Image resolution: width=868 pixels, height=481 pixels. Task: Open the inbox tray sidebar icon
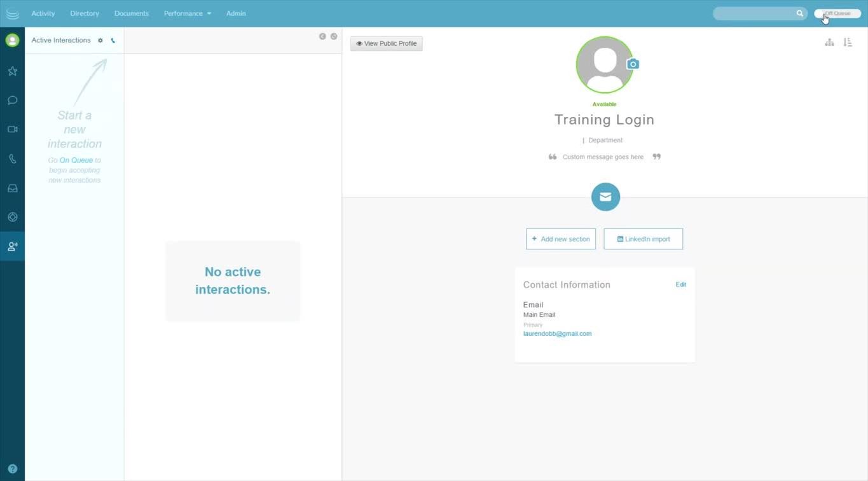coord(12,188)
